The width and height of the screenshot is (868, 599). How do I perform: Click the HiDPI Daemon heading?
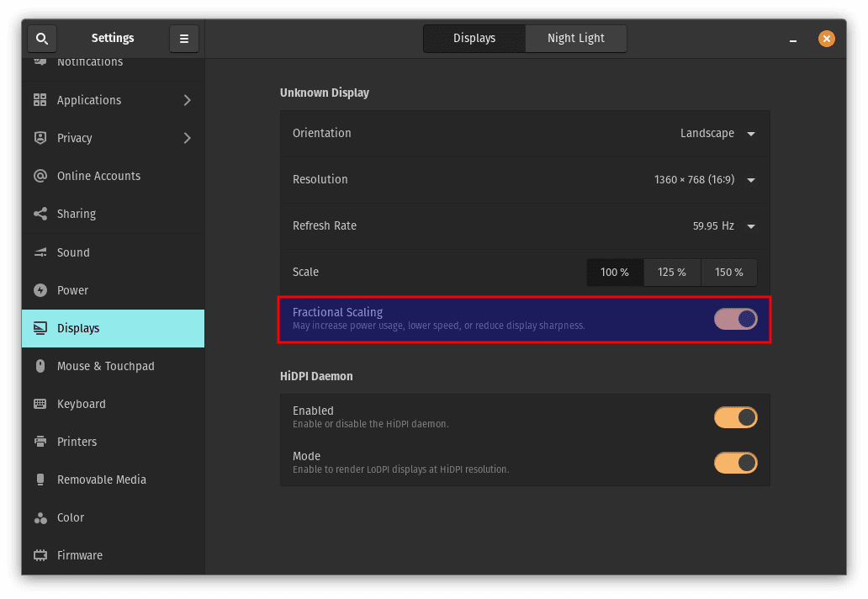(x=316, y=376)
